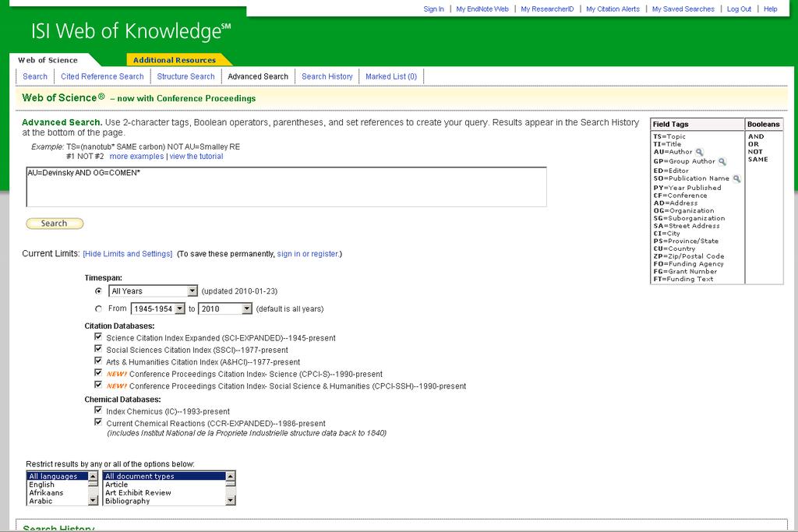The width and height of the screenshot is (798, 532).
Task: Toggle the CPCI-S Conference Proceedings checkbox
Action: [x=98, y=373]
